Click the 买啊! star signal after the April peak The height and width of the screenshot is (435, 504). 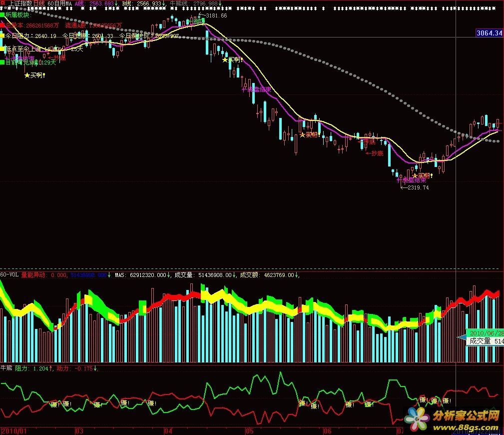[x=233, y=60]
